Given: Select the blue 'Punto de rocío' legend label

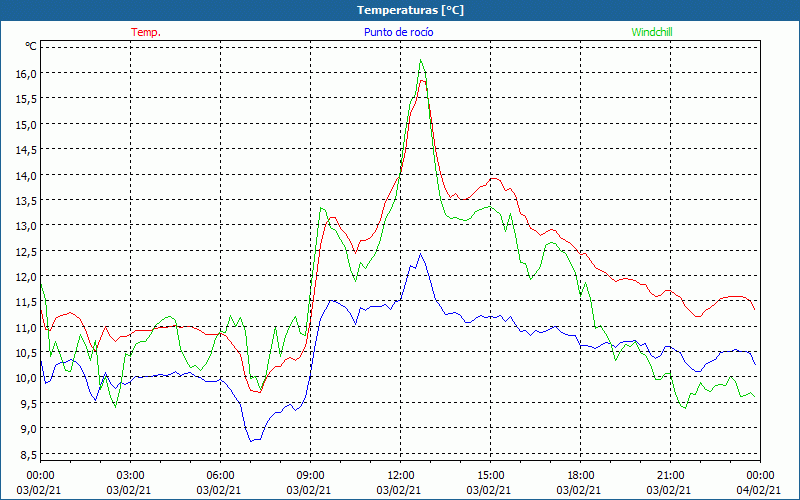Looking at the screenshot, I should 398,32.
